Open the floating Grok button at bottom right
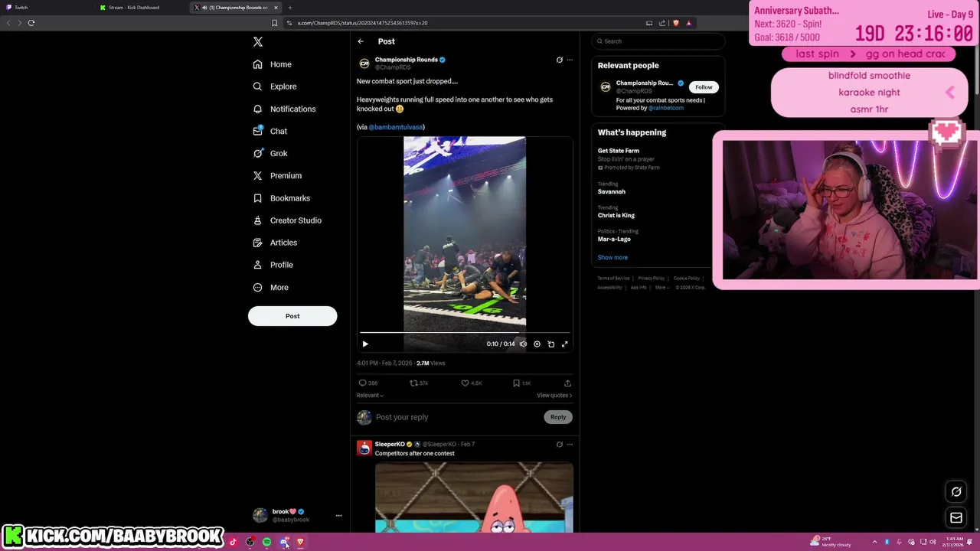Screen dimensions: 980x551 click(956, 492)
